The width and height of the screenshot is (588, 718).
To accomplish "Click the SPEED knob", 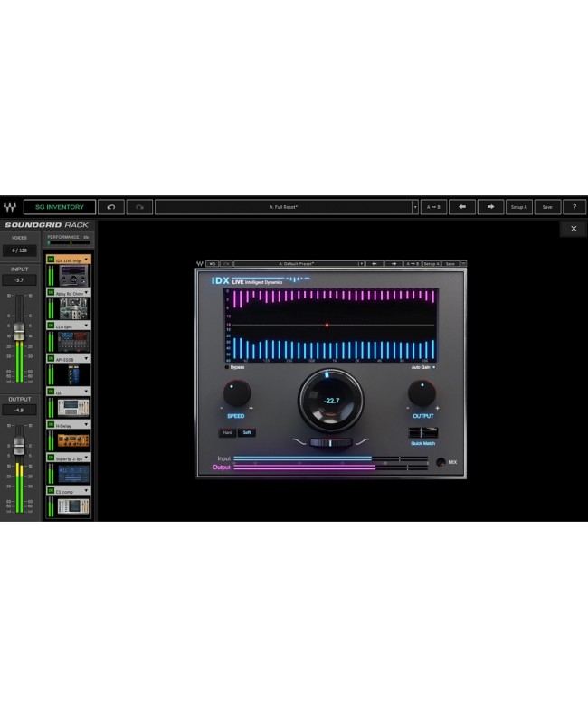I will click(237, 393).
